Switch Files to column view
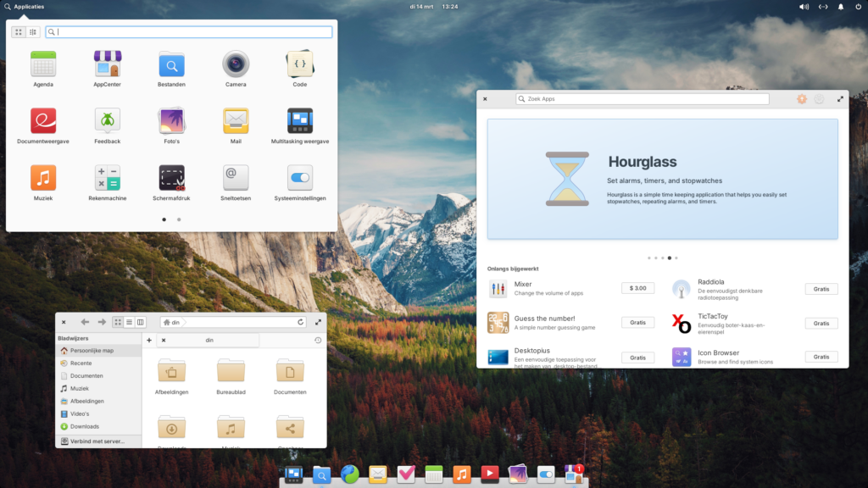The height and width of the screenshot is (488, 868). click(x=139, y=322)
